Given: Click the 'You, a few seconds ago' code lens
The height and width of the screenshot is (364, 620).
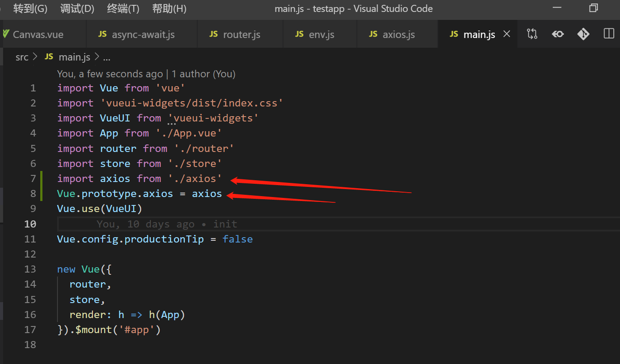Looking at the screenshot, I should (x=110, y=74).
